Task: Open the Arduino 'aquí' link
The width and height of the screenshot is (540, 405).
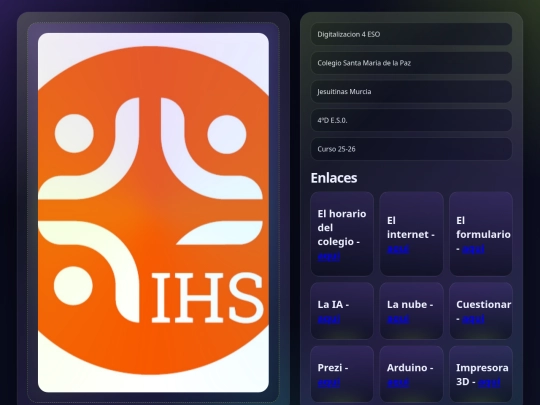Action: (398, 383)
